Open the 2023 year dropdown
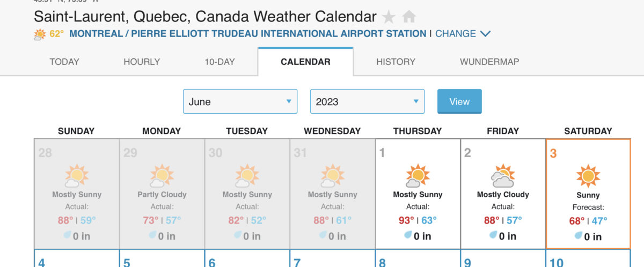 (367, 101)
